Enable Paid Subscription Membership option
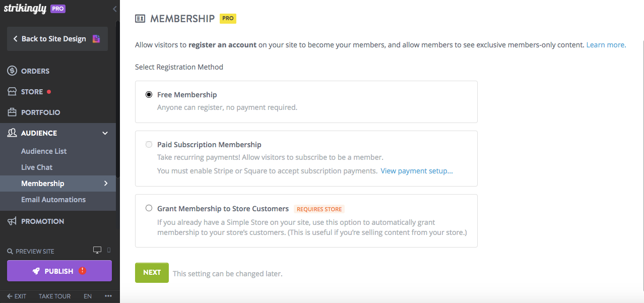 pos(149,144)
